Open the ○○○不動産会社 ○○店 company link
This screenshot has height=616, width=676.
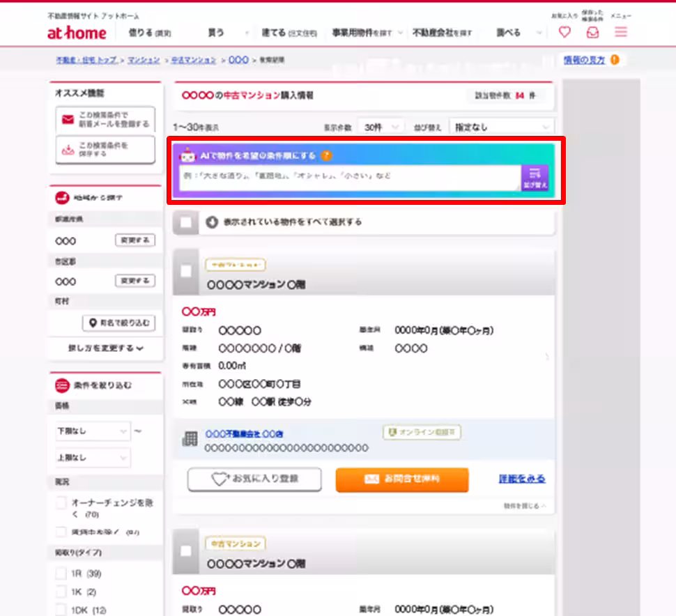(244, 433)
